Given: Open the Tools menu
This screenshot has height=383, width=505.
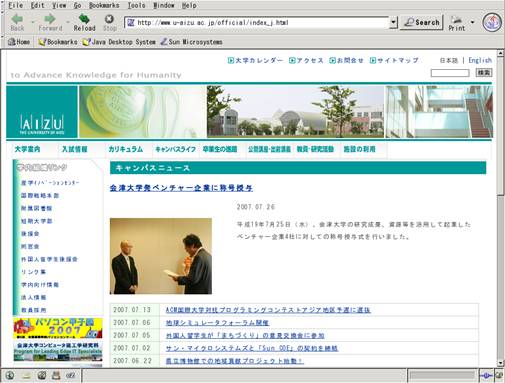Looking at the screenshot, I should pyautogui.click(x=136, y=5).
